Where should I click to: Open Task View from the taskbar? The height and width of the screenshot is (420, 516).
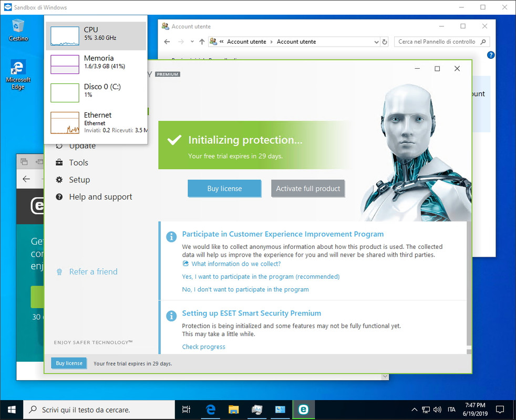pyautogui.click(x=186, y=409)
